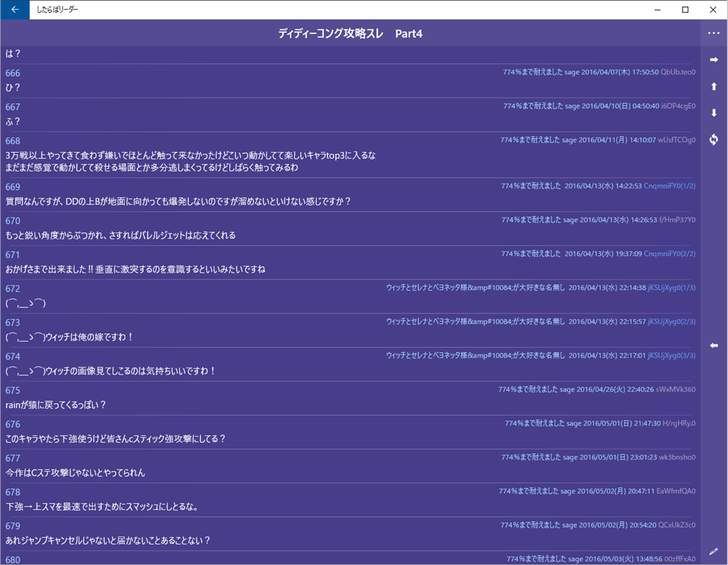
Task: Open post number 676
Action: [x=13, y=424]
